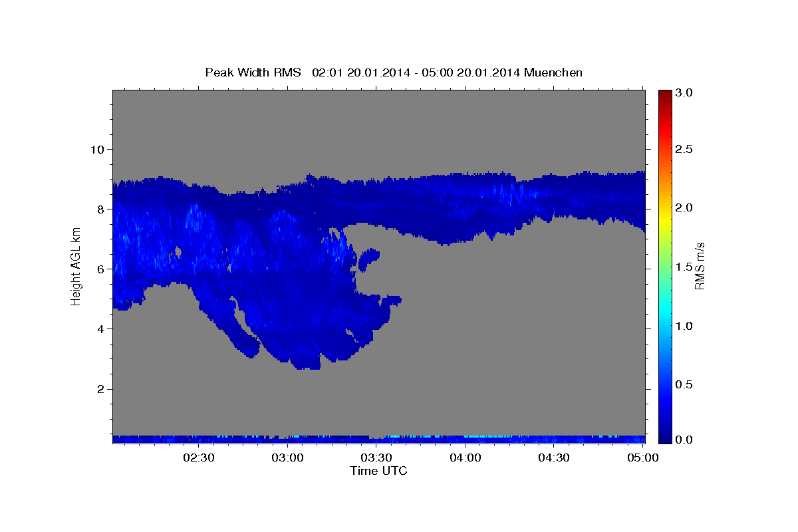Click the plot title 'Peak Width RMS'
This screenshot has width=798, height=532.
[253, 72]
